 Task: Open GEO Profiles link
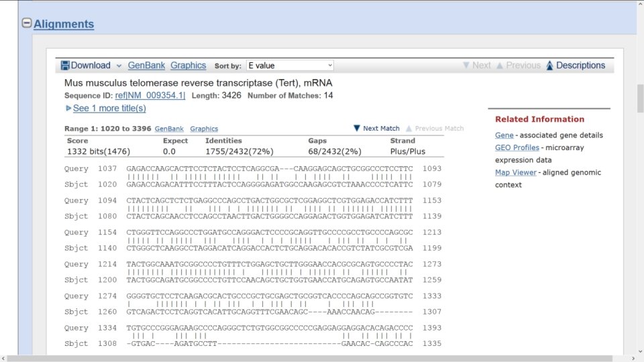(517, 147)
